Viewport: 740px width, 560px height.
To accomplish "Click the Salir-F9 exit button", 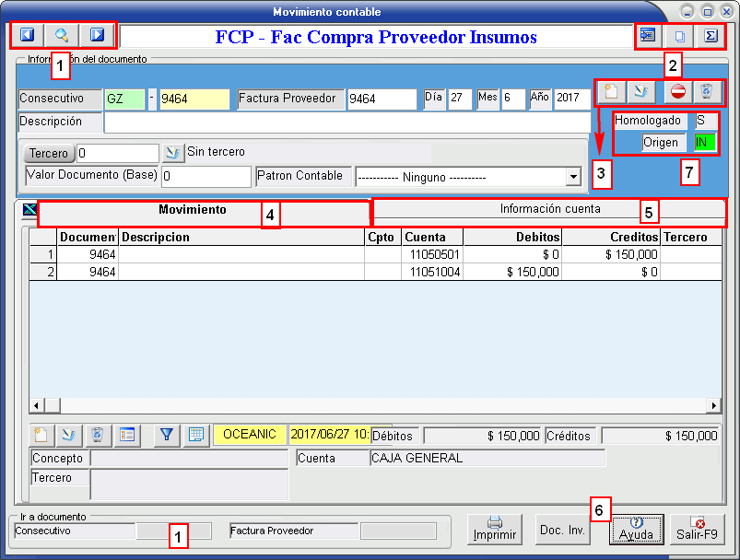I will tap(699, 530).
